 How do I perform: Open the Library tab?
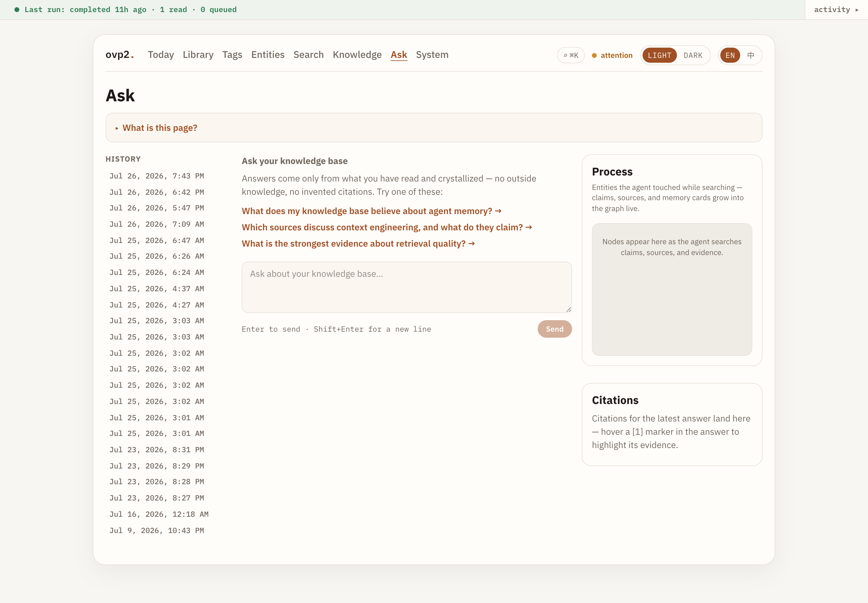pos(198,55)
